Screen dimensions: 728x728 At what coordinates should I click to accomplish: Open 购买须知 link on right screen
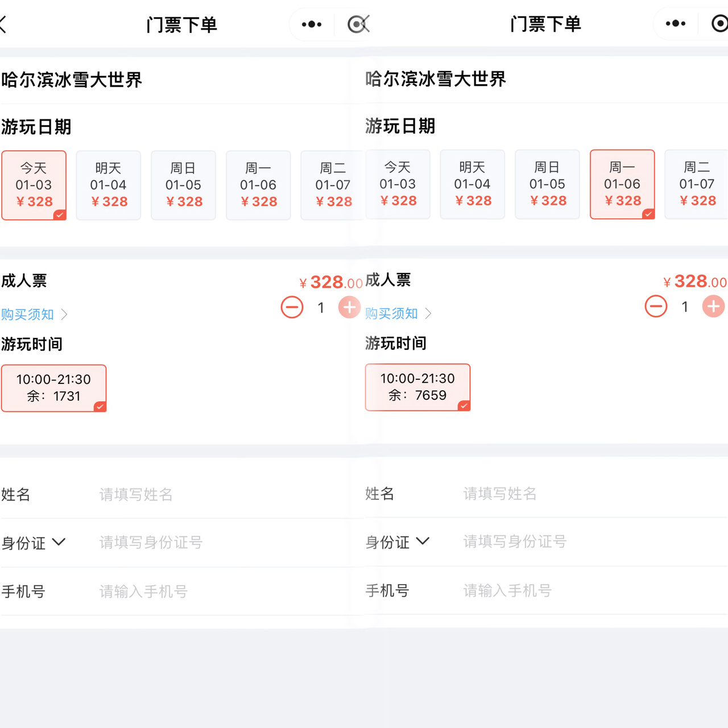[x=398, y=313]
